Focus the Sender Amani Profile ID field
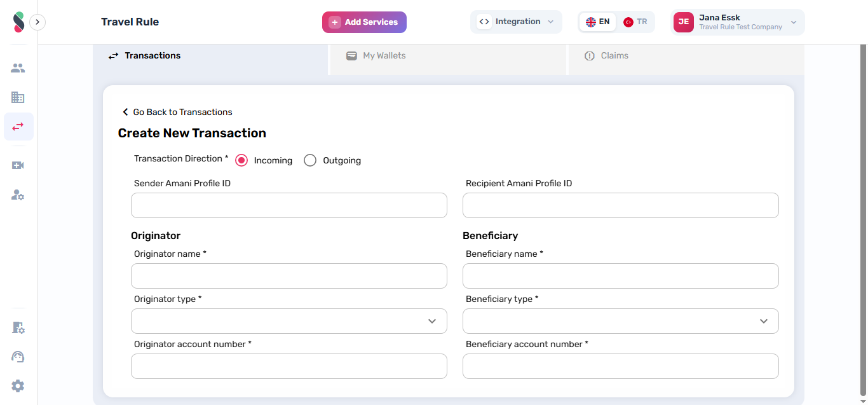868x405 pixels. [289, 205]
